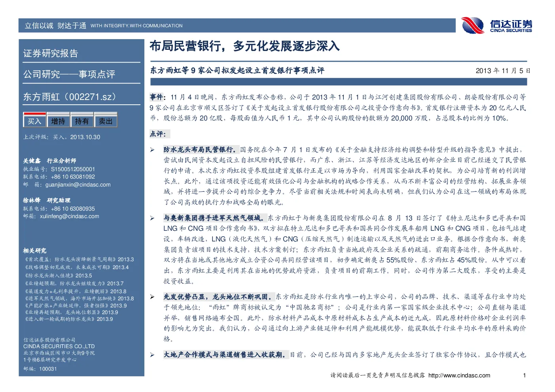This screenshot has height=392, width=555.
Task: Open the http://www.cindasc.com link
Action: pyautogui.click(x=459, y=375)
